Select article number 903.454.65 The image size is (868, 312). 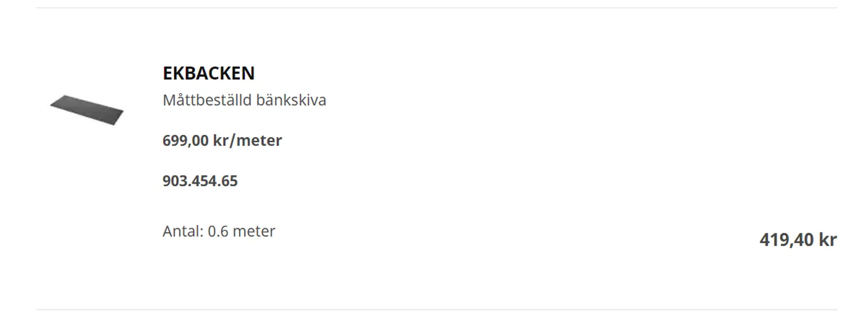200,180
